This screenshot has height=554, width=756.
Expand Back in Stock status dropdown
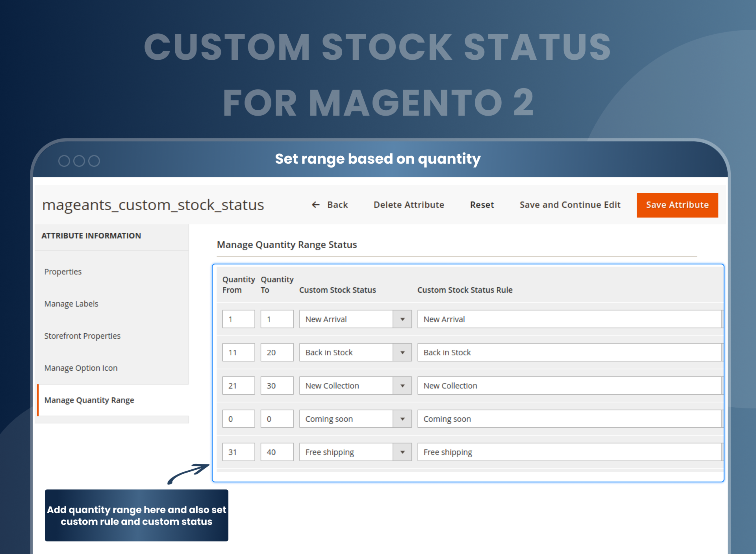[x=402, y=353]
